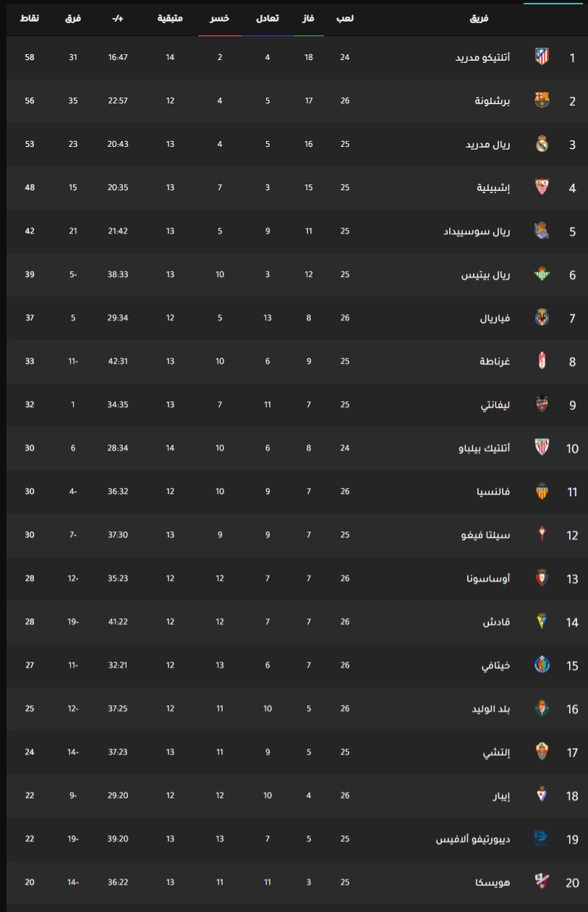Click the هويسكا team name
The width and height of the screenshot is (588, 912).
(x=495, y=882)
